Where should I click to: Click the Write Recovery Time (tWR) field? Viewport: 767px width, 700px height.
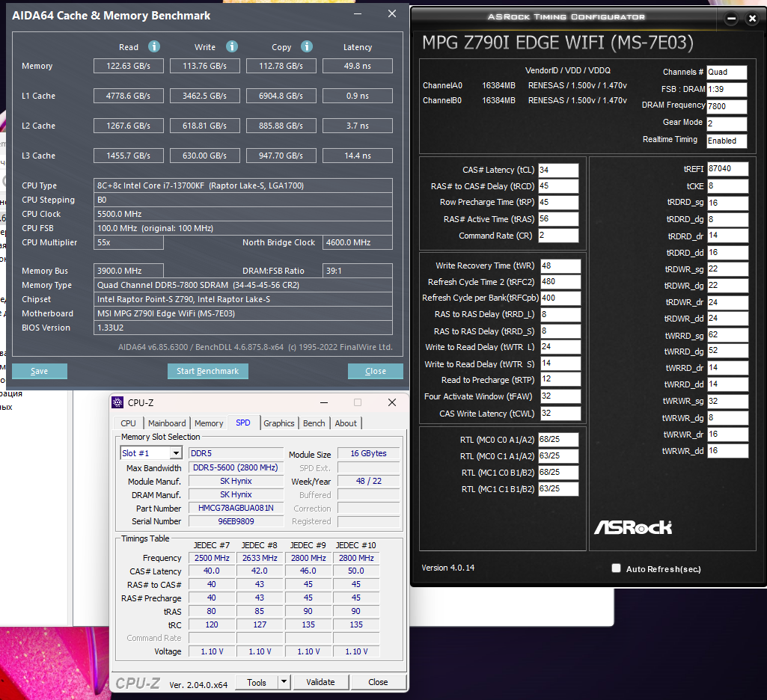560,265
